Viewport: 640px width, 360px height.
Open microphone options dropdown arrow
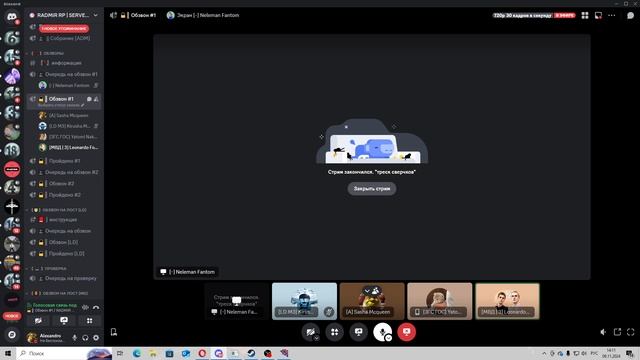[x=389, y=338]
